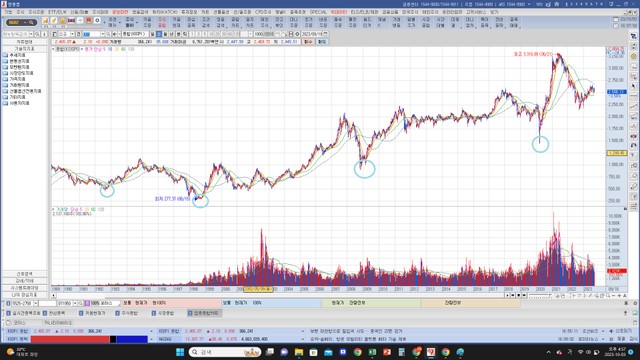Image resolution: width=640 pixels, height=360 pixels.
Task: Open the ELS/ELB menu
Action: (364, 12)
